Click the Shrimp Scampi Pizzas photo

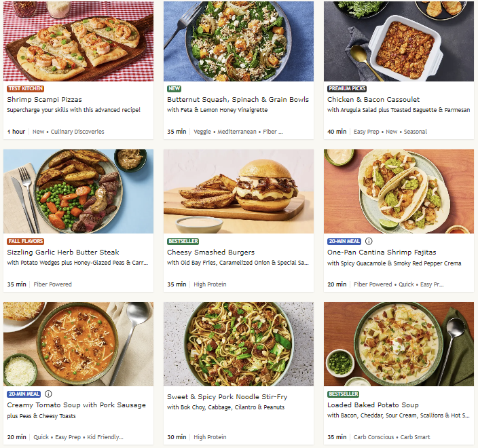[78, 41]
